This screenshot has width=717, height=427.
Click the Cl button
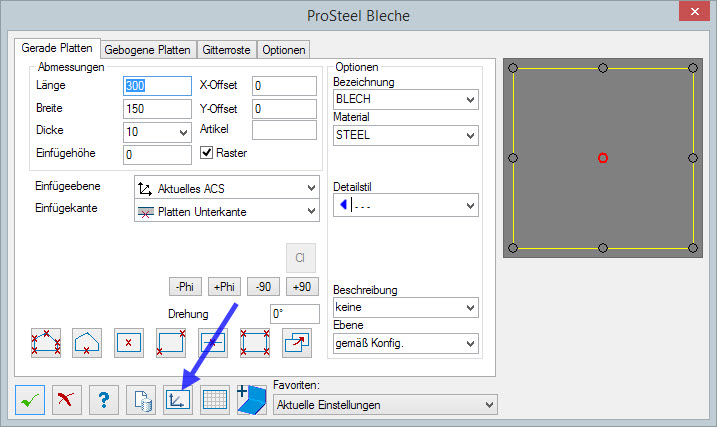point(300,258)
